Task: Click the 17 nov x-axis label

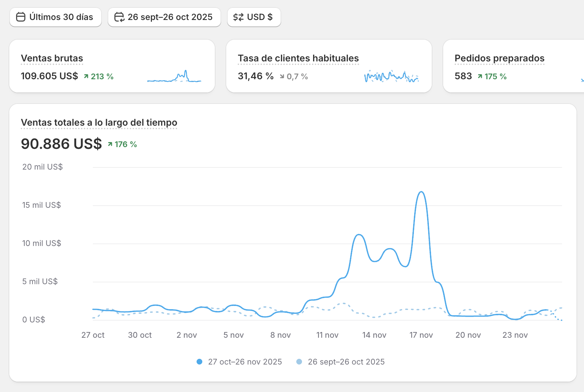Action: point(421,335)
